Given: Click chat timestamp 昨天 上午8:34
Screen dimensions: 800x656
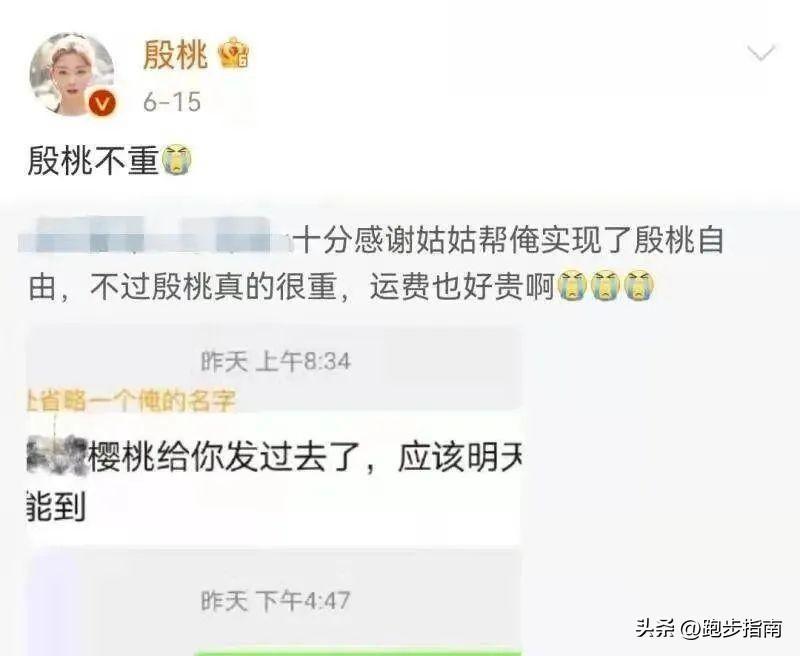Looking at the screenshot, I should click(275, 361).
